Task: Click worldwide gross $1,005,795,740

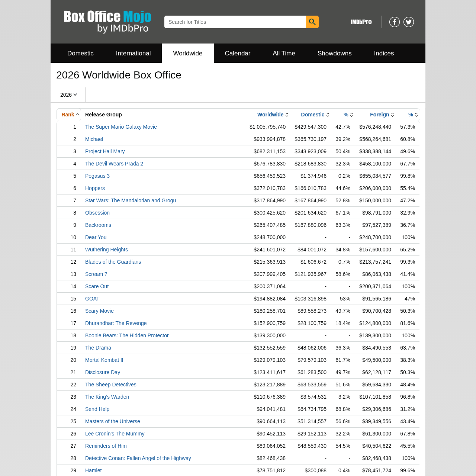Action: pyautogui.click(x=268, y=127)
